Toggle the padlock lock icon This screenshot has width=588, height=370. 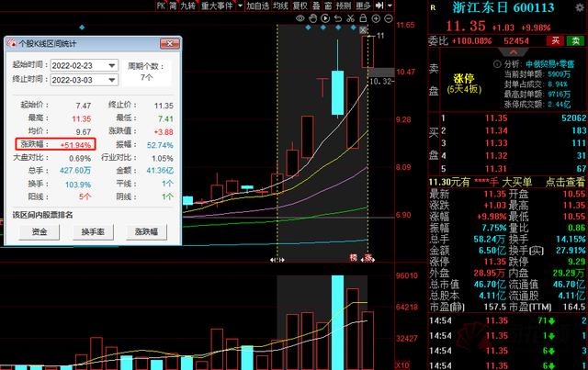tap(363, 18)
